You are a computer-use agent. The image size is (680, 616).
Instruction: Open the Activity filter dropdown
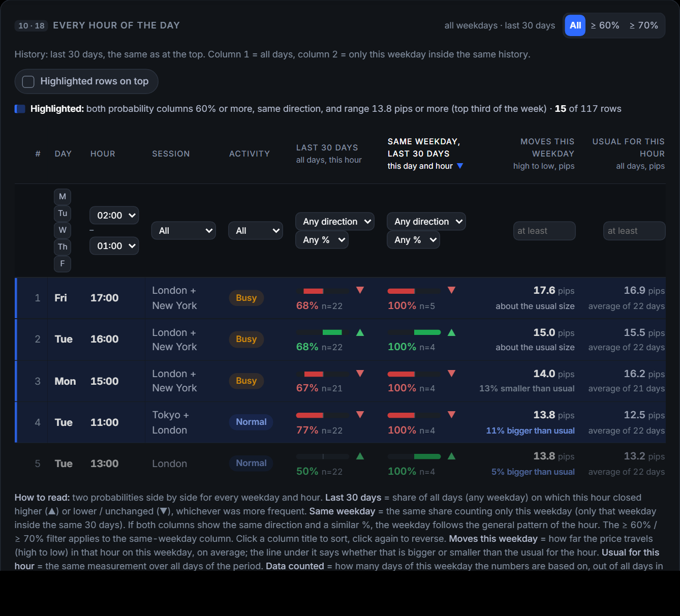click(x=256, y=231)
